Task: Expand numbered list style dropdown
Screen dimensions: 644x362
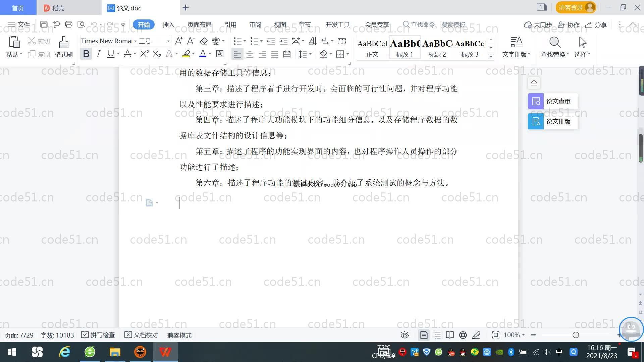Action: click(261, 41)
